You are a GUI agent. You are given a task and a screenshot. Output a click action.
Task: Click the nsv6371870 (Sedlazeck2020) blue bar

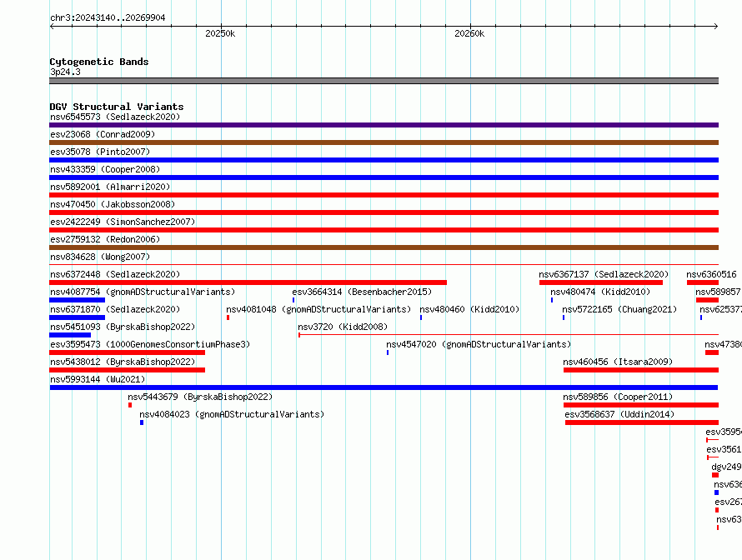[x=78, y=317]
